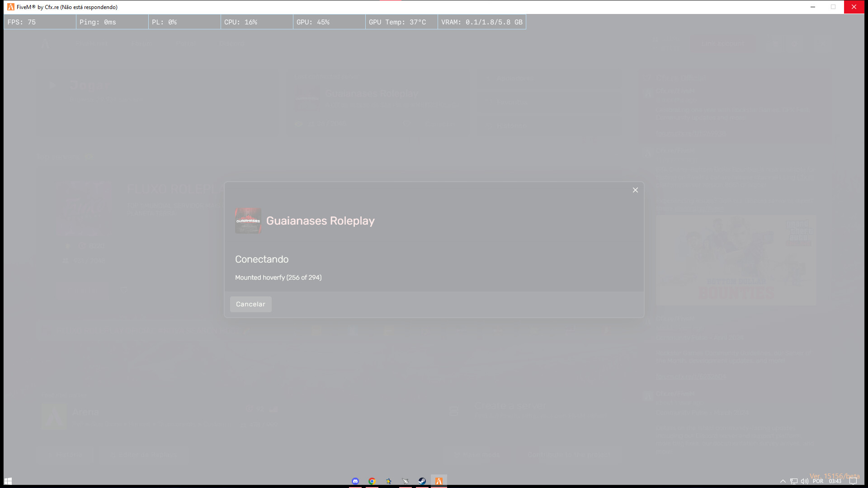This screenshot has width=868, height=488.
Task: Click the Guaianases Roleplay server logo thumbnail
Action: 248,221
